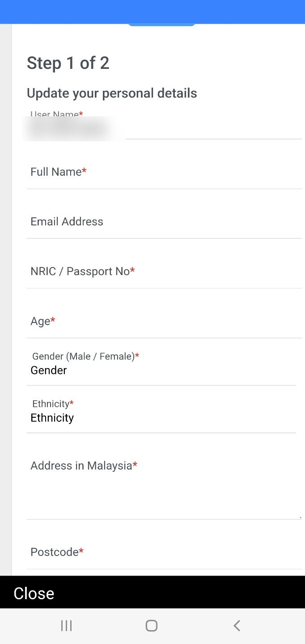Click the "Step 1 of 2" heading

(x=68, y=63)
